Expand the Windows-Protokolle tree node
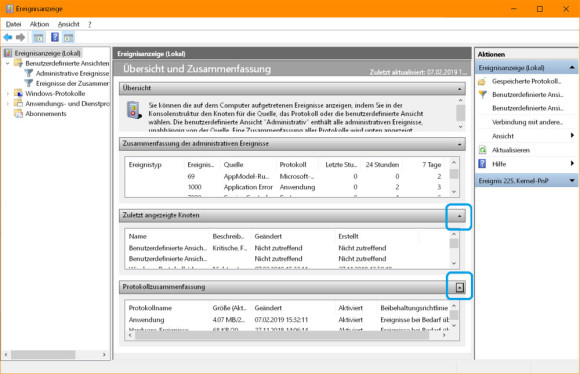This screenshot has height=374, width=580. (x=8, y=94)
